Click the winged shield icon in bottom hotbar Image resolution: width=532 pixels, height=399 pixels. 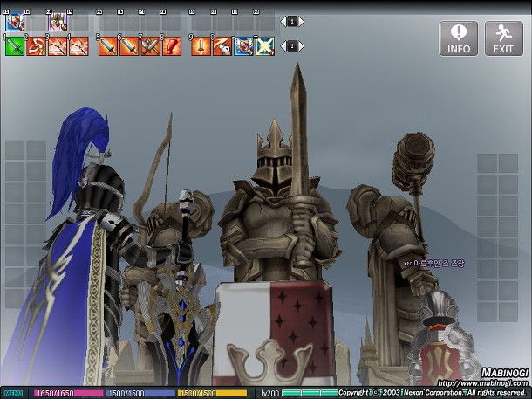pos(243,46)
